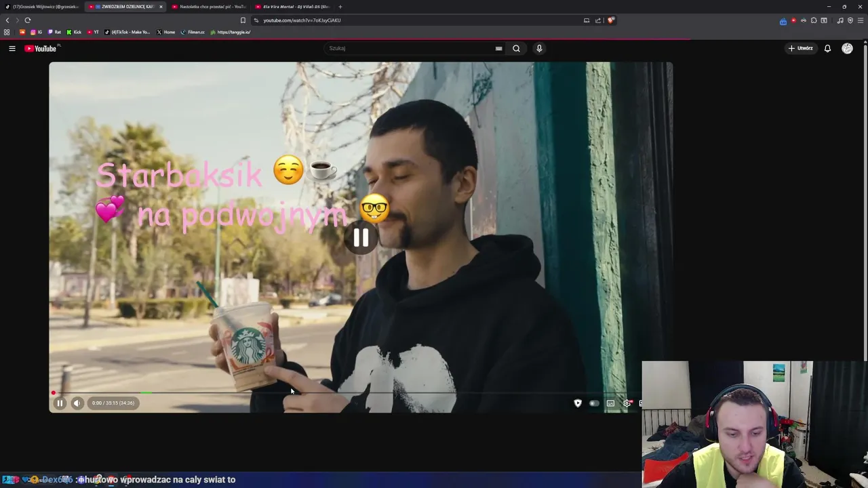Viewport: 868px width, 488px height.
Task: Click the red circle extension icon
Action: pyautogui.click(x=793, y=20)
